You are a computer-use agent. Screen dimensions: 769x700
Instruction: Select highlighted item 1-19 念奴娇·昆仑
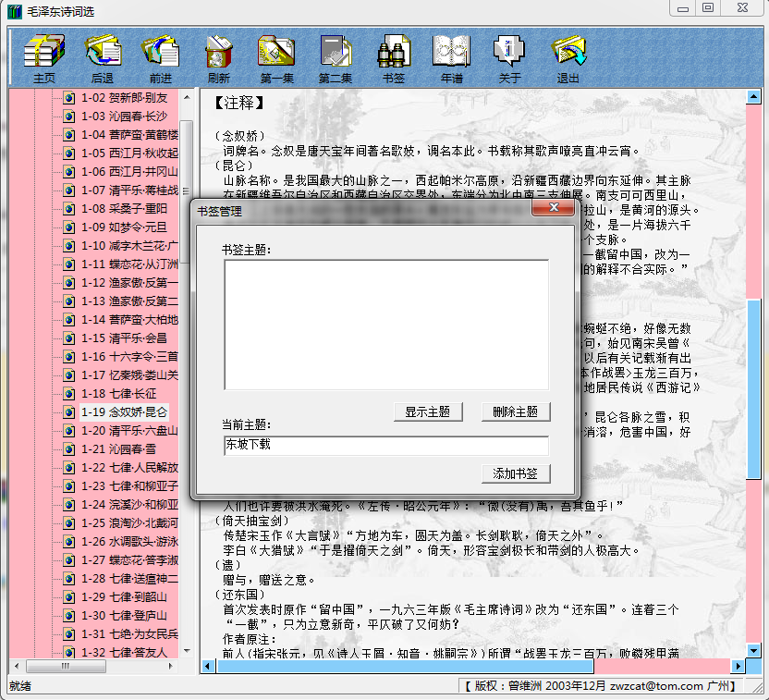125,412
